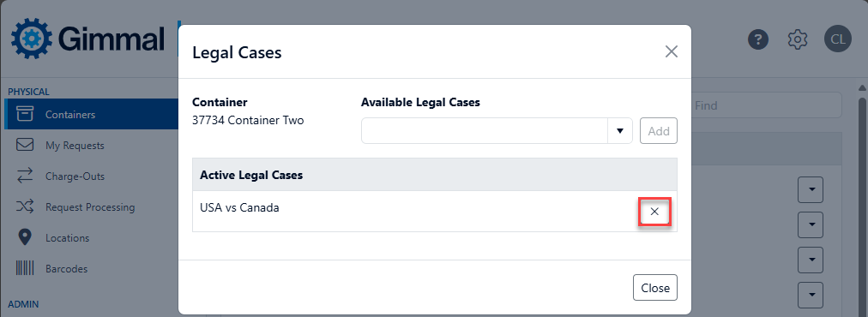Go to Locations in the sidebar

point(67,238)
